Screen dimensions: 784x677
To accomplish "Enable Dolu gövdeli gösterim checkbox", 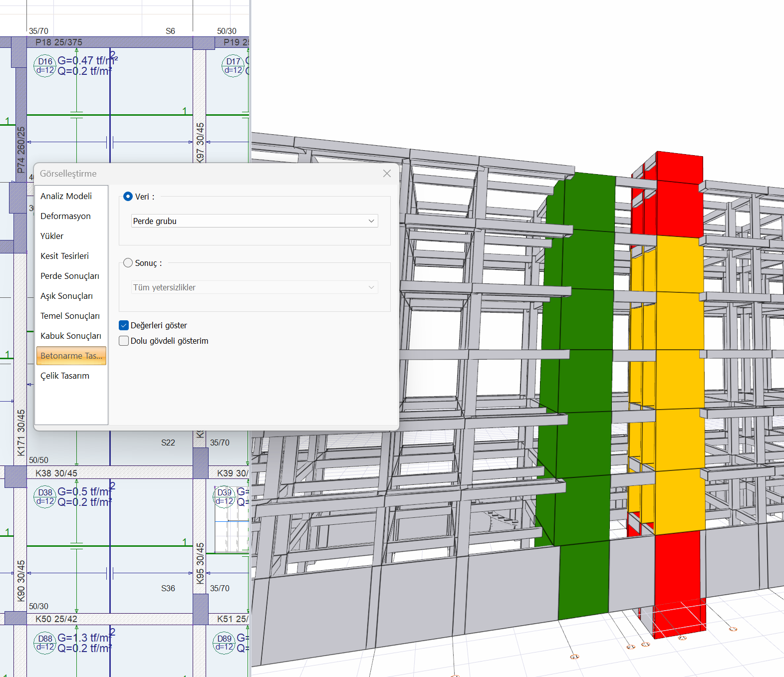I will [x=124, y=341].
